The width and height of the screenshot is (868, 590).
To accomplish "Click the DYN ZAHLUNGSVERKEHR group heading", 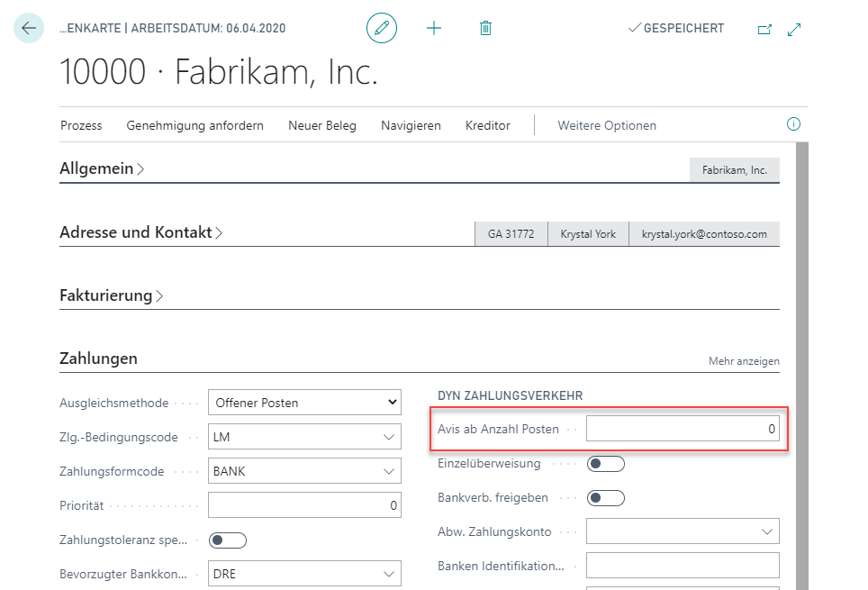I will 510,395.
